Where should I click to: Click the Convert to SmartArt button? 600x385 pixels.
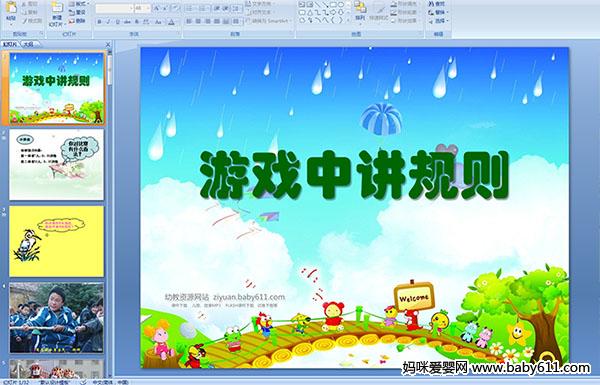pyautogui.click(x=267, y=21)
